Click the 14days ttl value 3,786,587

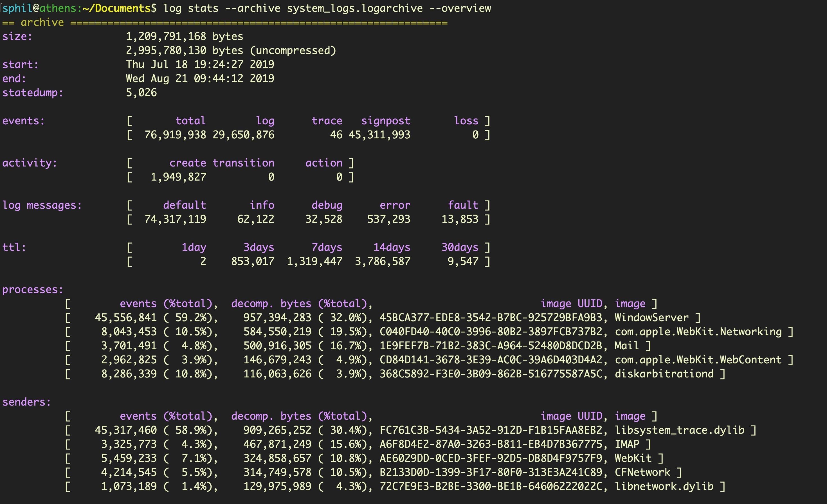click(382, 261)
